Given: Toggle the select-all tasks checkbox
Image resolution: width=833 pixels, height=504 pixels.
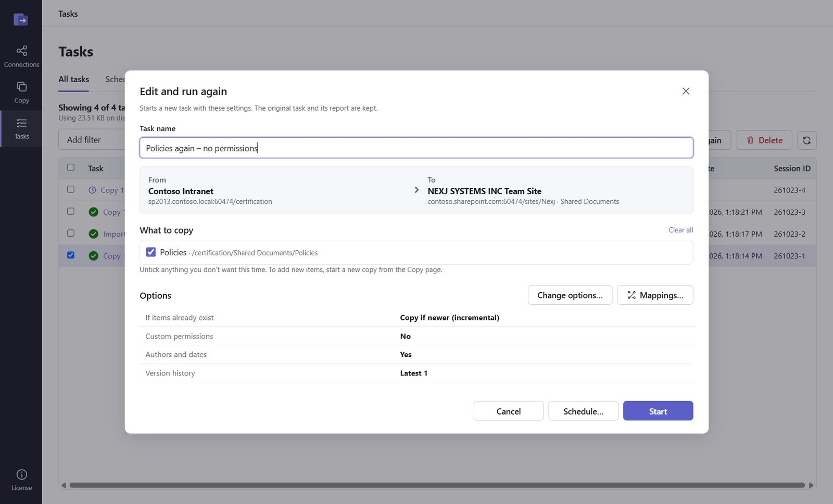Looking at the screenshot, I should pyautogui.click(x=71, y=167).
